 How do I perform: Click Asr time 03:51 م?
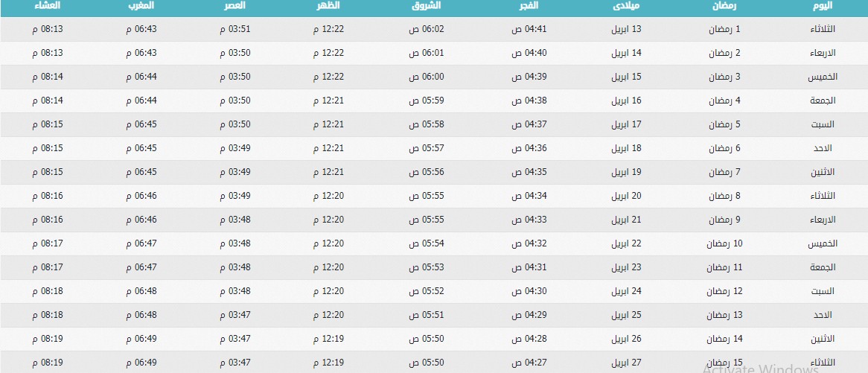pyautogui.click(x=235, y=29)
